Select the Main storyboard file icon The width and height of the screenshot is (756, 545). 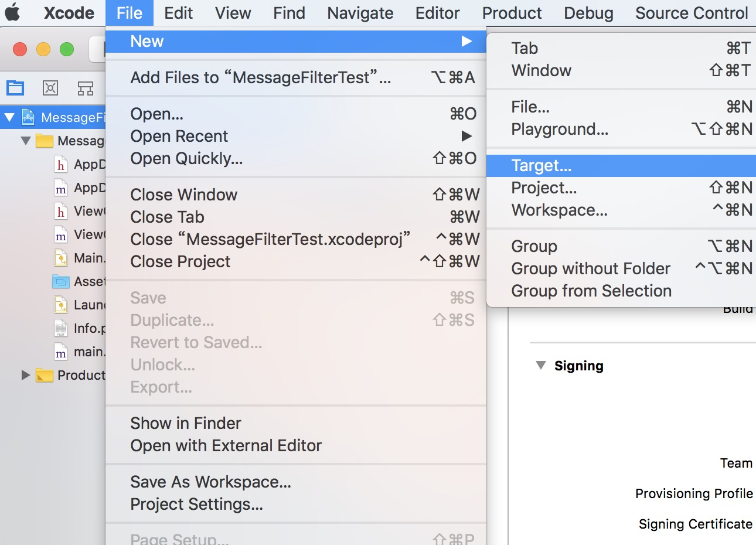(60, 258)
